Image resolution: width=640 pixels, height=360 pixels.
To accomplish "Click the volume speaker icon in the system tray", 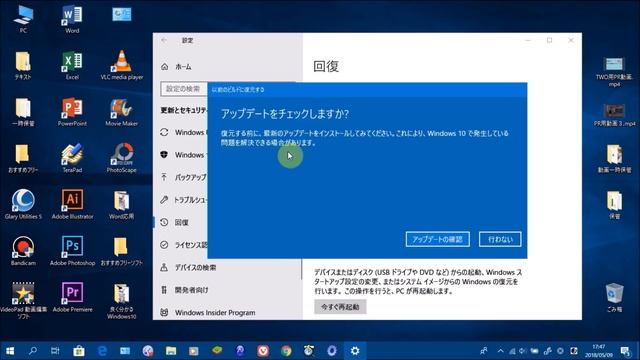I will point(522,351).
